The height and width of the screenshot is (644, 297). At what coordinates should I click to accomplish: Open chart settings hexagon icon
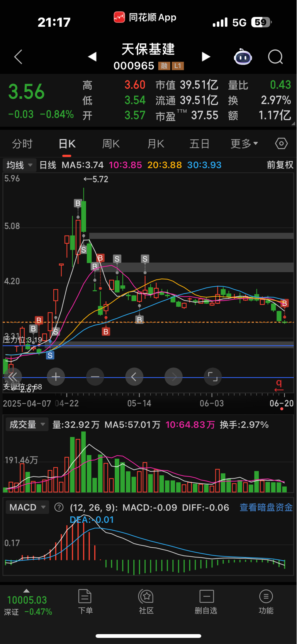(281, 144)
